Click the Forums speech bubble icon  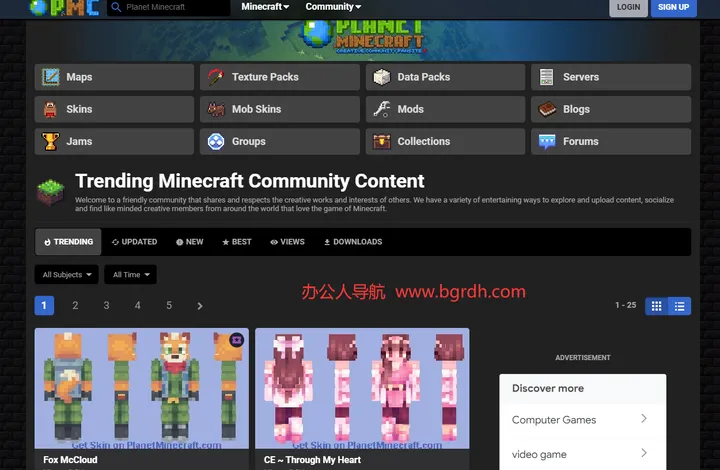[x=547, y=142]
